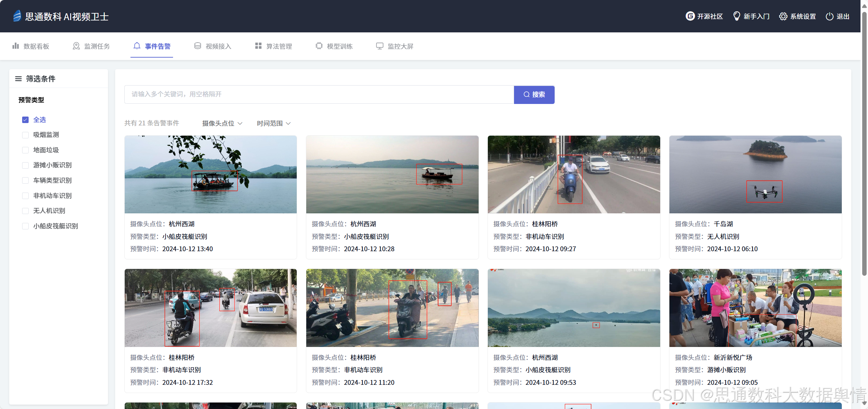The width and height of the screenshot is (868, 409).
Task: Focus the keyword search input field
Action: click(319, 94)
